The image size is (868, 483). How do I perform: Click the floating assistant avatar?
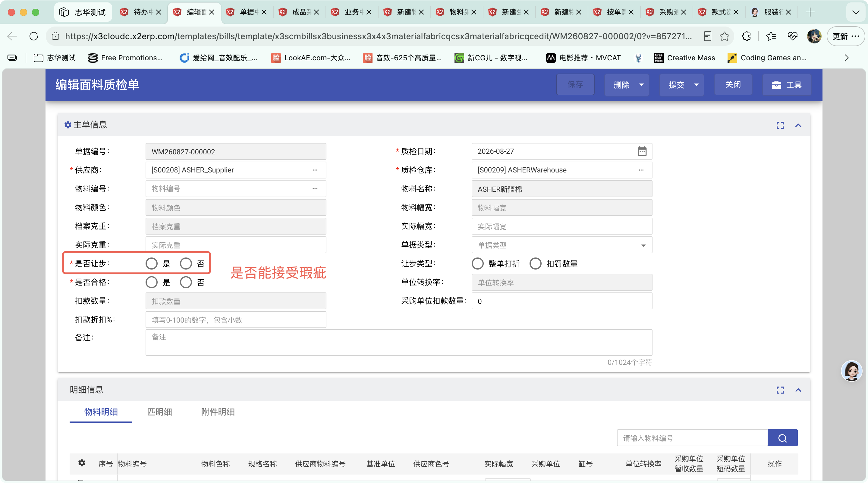click(x=851, y=371)
